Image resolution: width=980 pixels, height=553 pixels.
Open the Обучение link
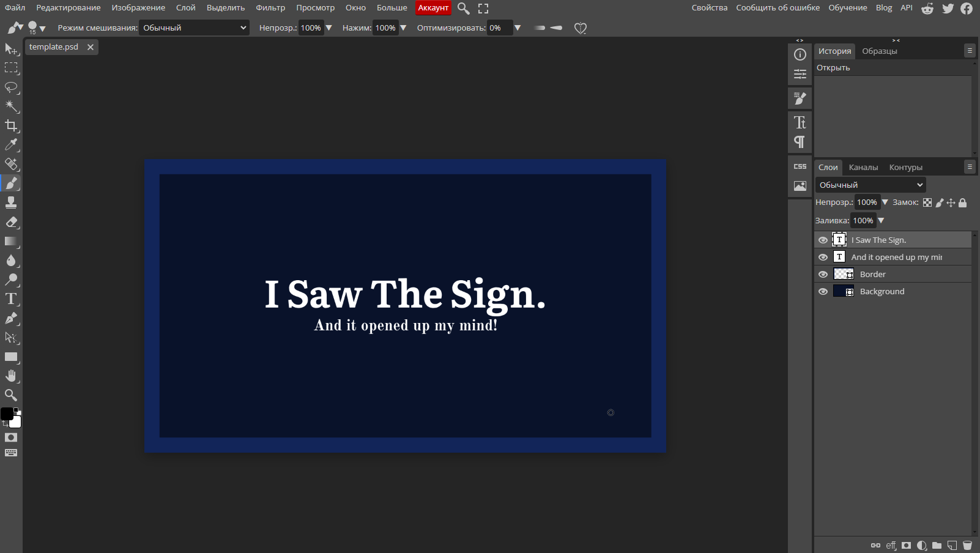click(848, 7)
